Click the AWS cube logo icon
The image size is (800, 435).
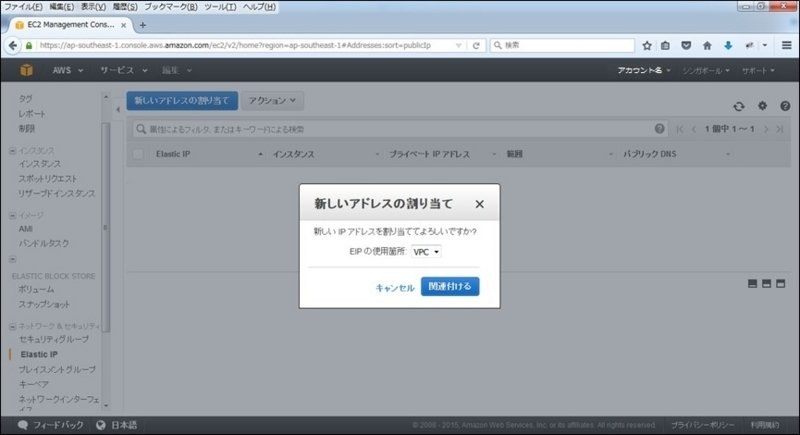coord(23,70)
